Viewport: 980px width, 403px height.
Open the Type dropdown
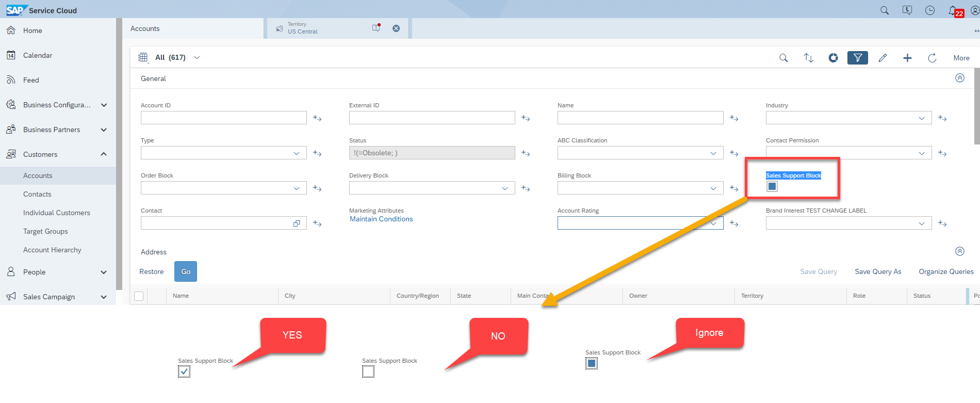[x=297, y=153]
